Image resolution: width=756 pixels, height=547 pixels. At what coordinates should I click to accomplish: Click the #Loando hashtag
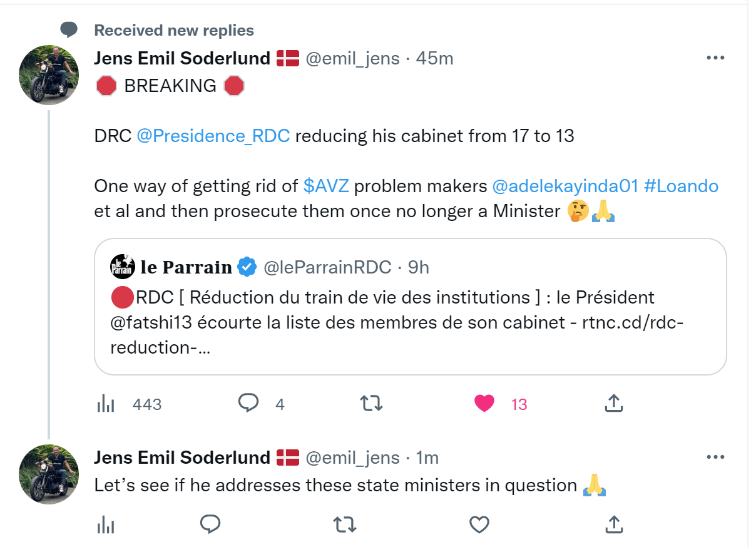point(681,186)
